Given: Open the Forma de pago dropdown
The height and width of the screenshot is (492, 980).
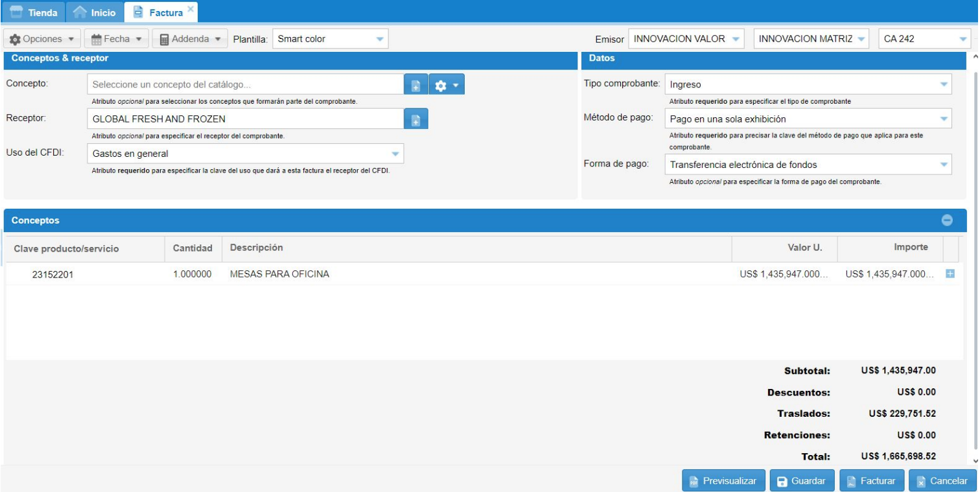Looking at the screenshot, I should pyautogui.click(x=808, y=165).
